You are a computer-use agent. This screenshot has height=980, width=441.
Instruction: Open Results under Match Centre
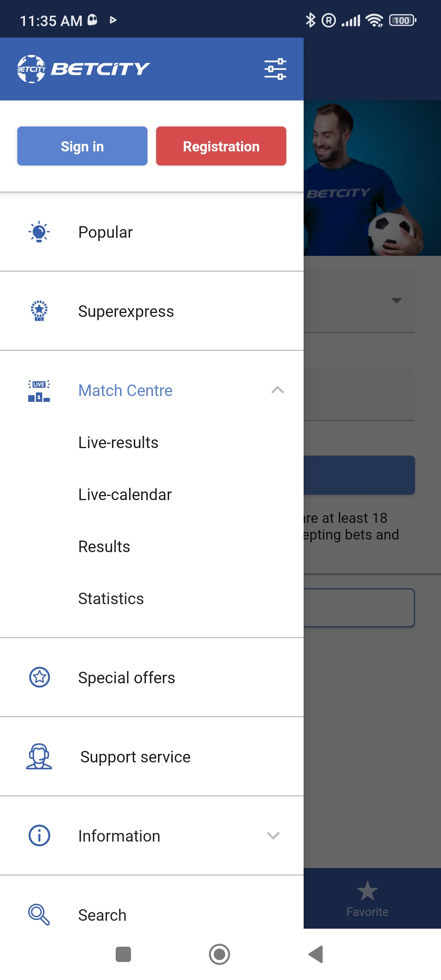coord(104,547)
